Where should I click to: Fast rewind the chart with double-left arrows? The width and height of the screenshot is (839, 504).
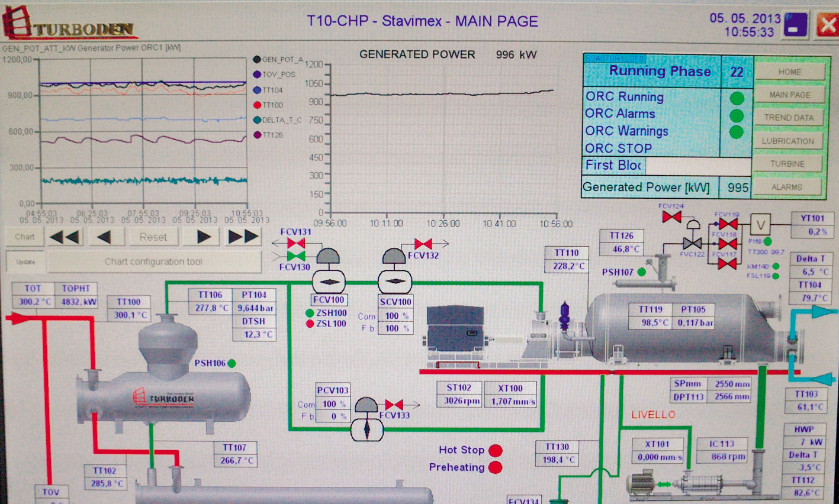(x=65, y=237)
